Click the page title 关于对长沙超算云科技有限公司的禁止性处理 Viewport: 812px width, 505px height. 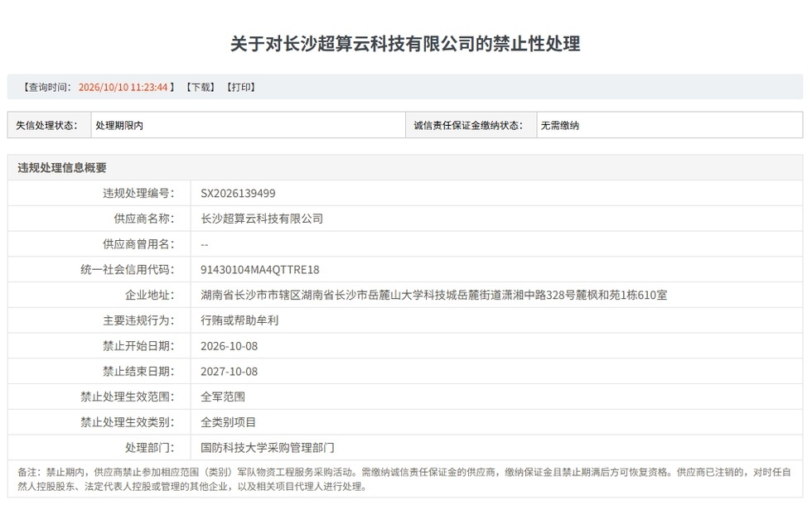[x=405, y=43]
